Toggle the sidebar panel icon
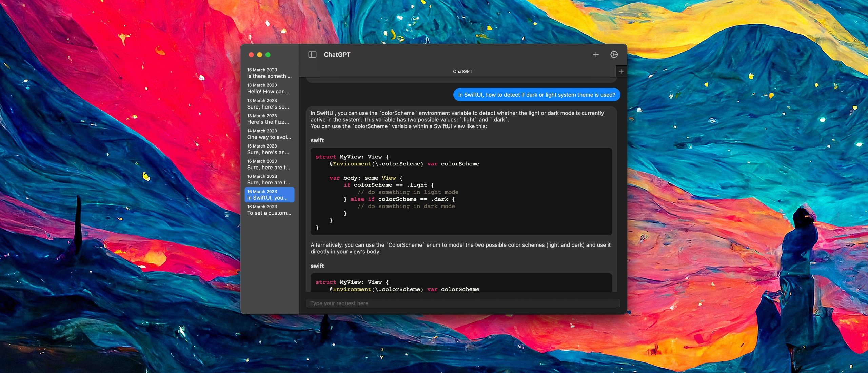This screenshot has height=373, width=868. pos(312,55)
